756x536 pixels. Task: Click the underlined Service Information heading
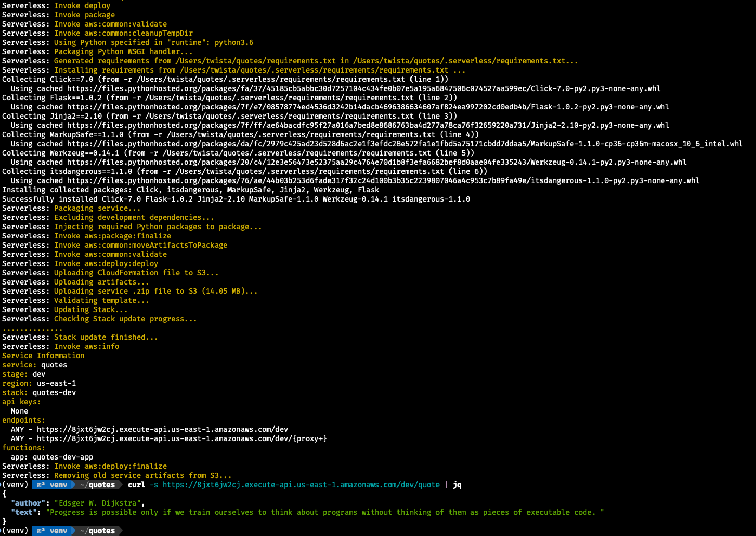(43, 356)
